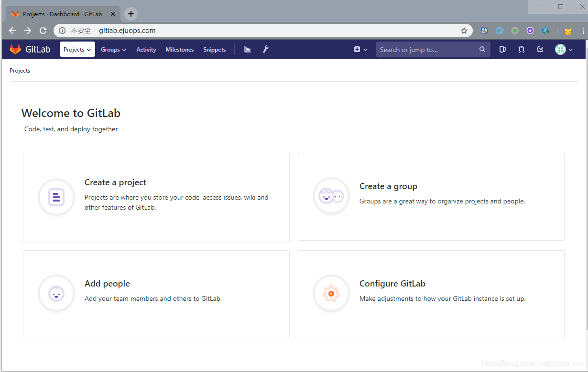Click the blue compass extension icon
Viewport: 588px width, 372px height.
(500, 31)
